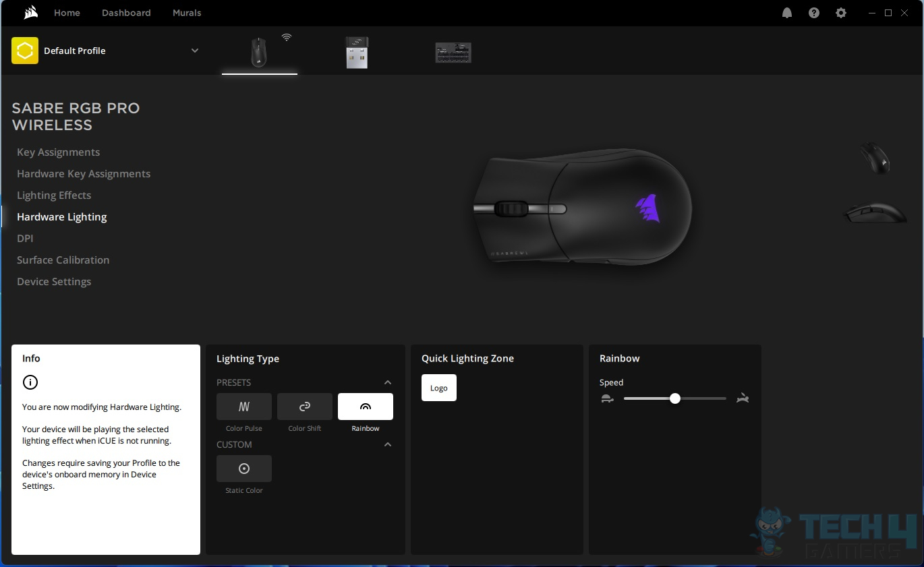
Task: Open Key Assignments
Action: pyautogui.click(x=58, y=152)
